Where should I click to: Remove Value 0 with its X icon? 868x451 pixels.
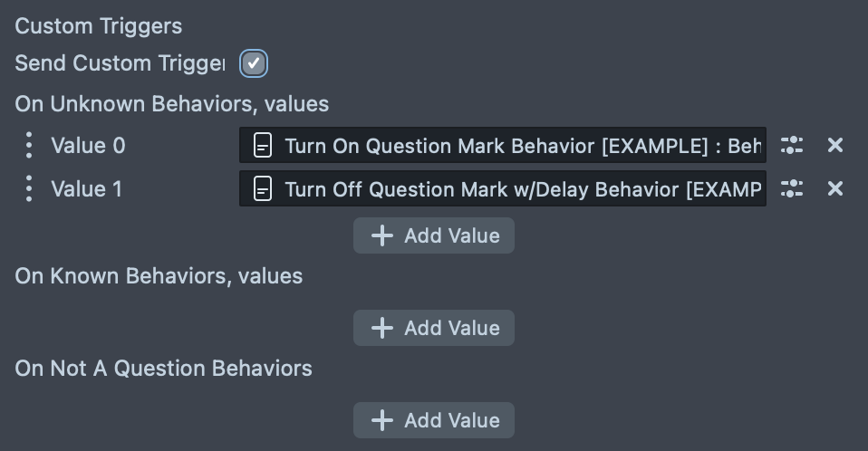click(835, 145)
